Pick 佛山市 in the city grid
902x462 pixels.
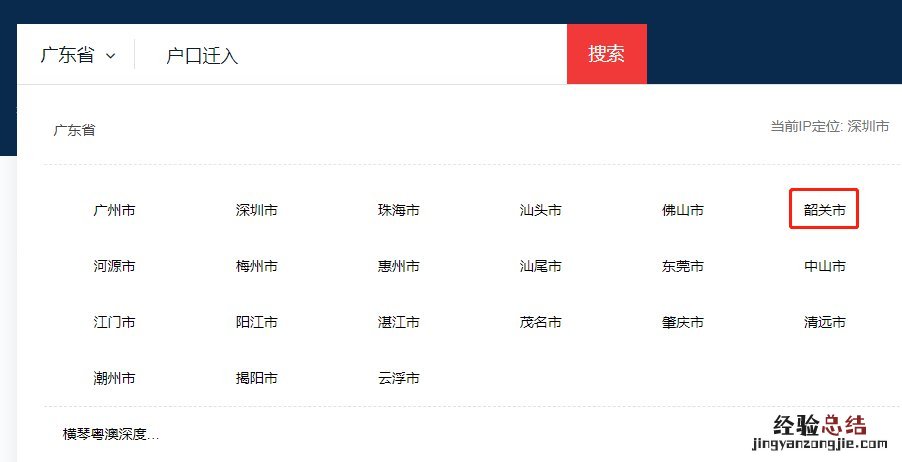pyautogui.click(x=683, y=211)
